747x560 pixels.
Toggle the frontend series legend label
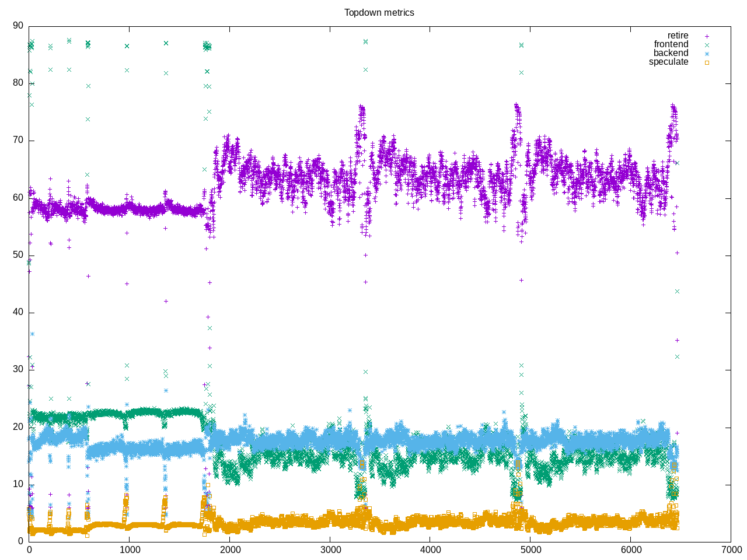[671, 44]
